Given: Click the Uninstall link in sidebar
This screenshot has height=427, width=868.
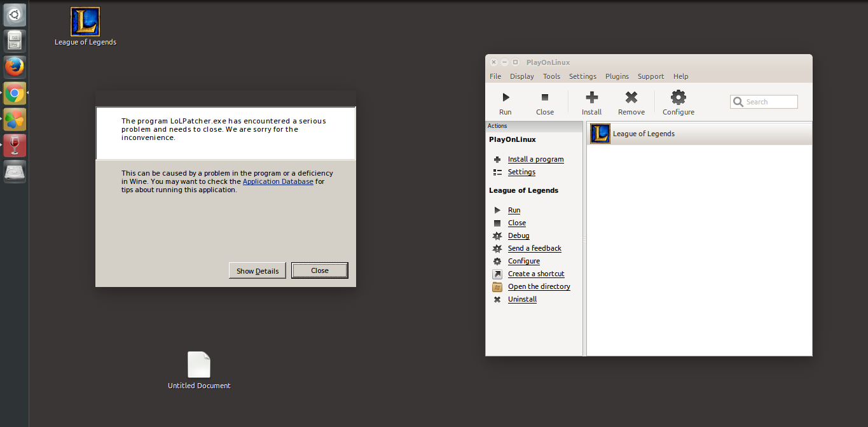Looking at the screenshot, I should pos(522,299).
